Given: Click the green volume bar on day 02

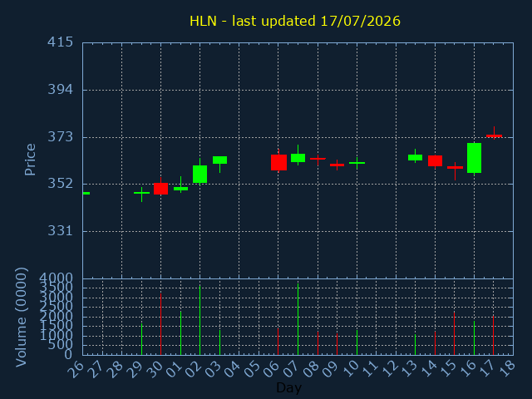Looking at the screenshot, I should (199, 320).
